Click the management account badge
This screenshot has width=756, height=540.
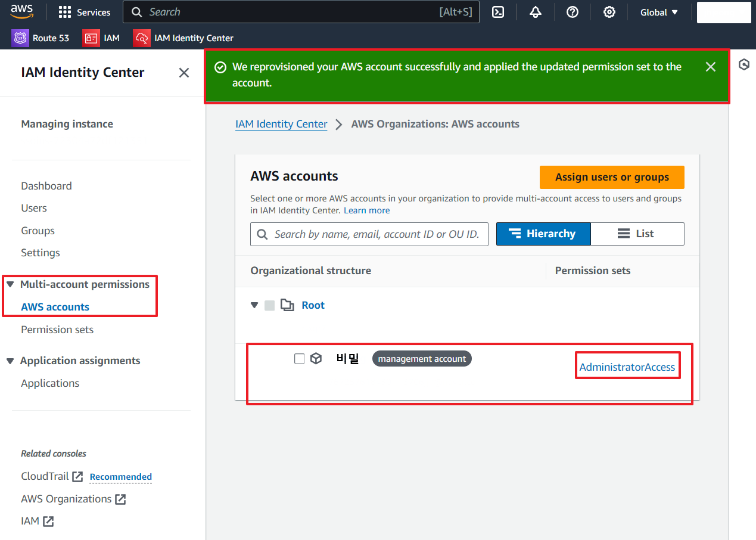pyautogui.click(x=422, y=359)
